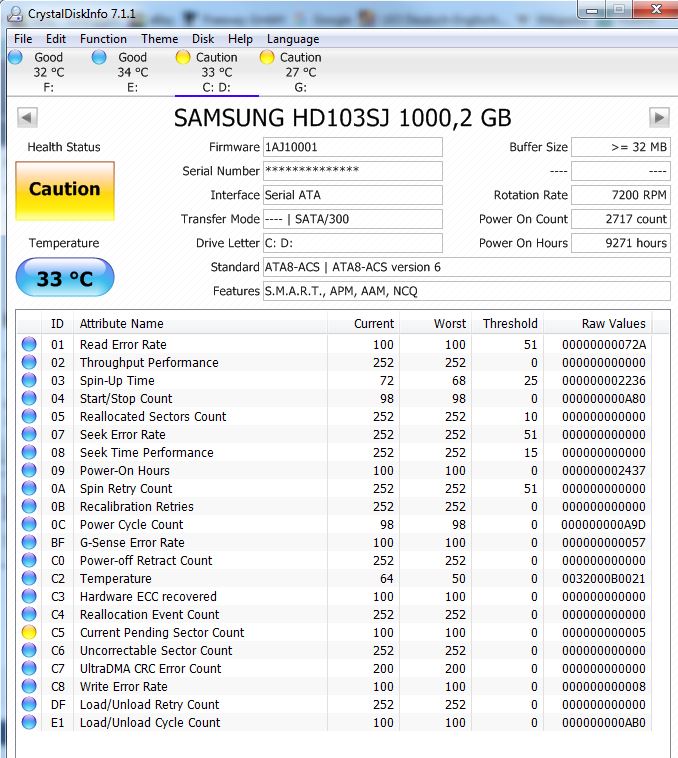Viewport: 678px width, 758px height.
Task: Open the Edit menu
Action: (56, 39)
